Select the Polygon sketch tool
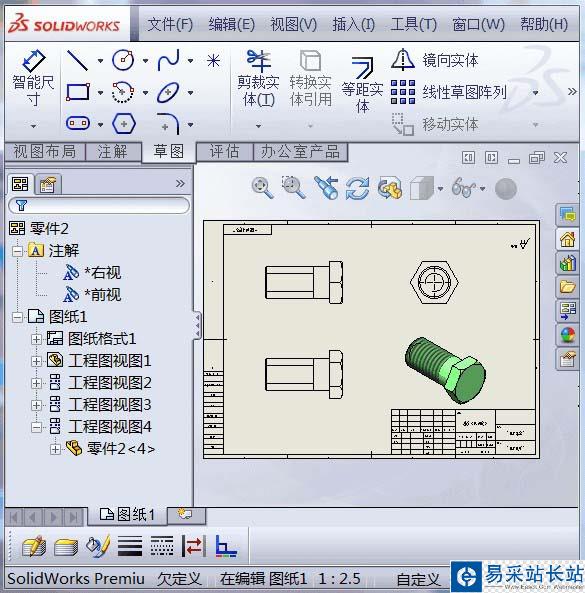 (x=124, y=123)
